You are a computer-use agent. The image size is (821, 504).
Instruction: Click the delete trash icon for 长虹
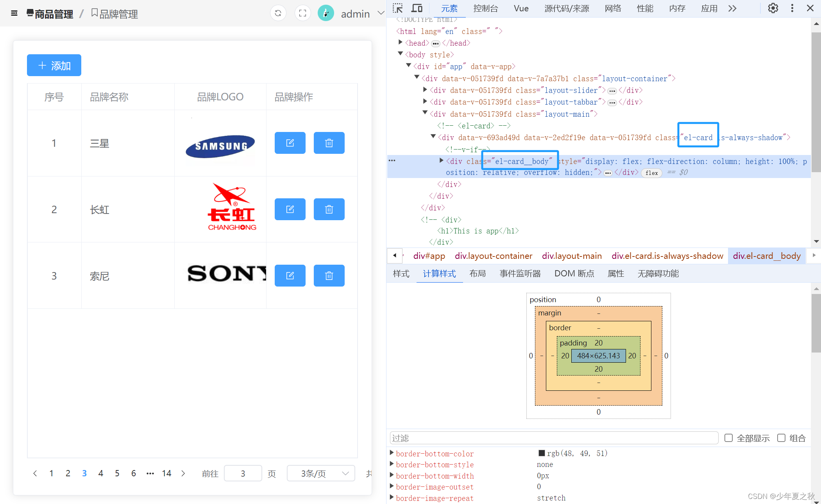[x=329, y=209]
